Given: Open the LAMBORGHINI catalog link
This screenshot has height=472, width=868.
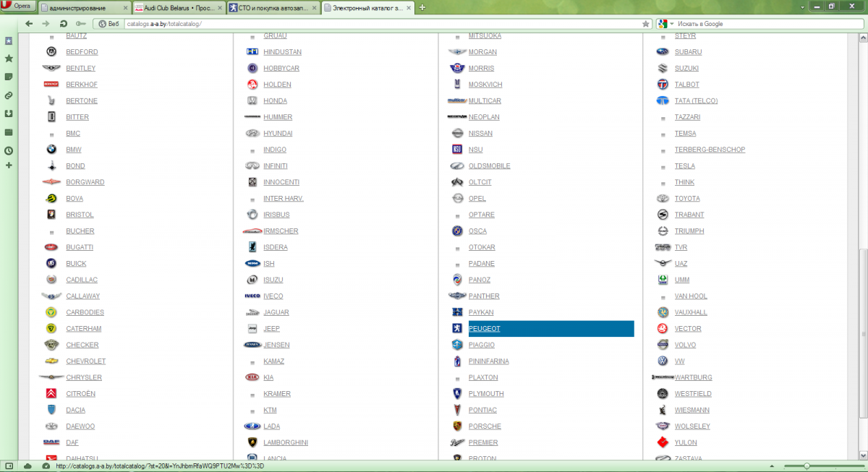Looking at the screenshot, I should 285,442.
